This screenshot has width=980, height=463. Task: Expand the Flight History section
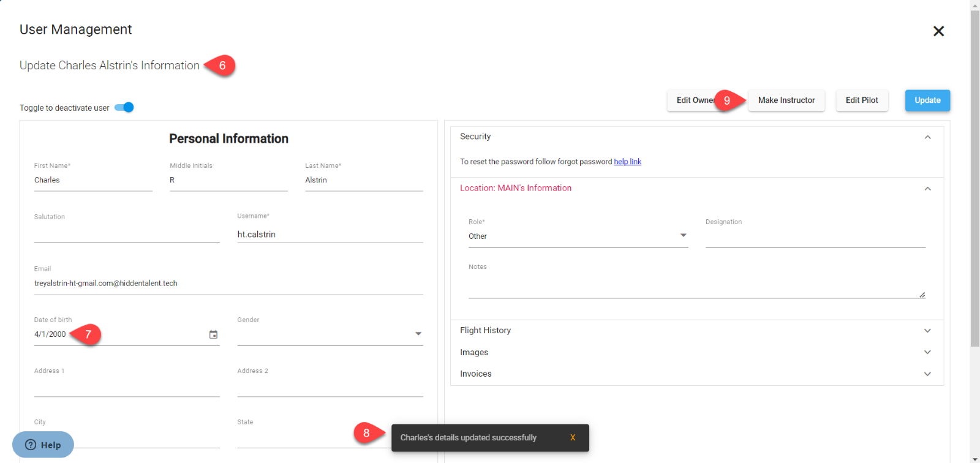pyautogui.click(x=927, y=331)
